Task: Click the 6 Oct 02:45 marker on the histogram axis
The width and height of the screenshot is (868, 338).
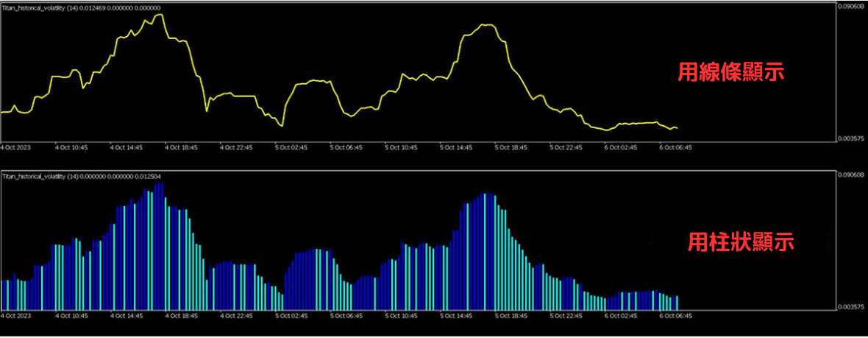Action: [x=622, y=316]
